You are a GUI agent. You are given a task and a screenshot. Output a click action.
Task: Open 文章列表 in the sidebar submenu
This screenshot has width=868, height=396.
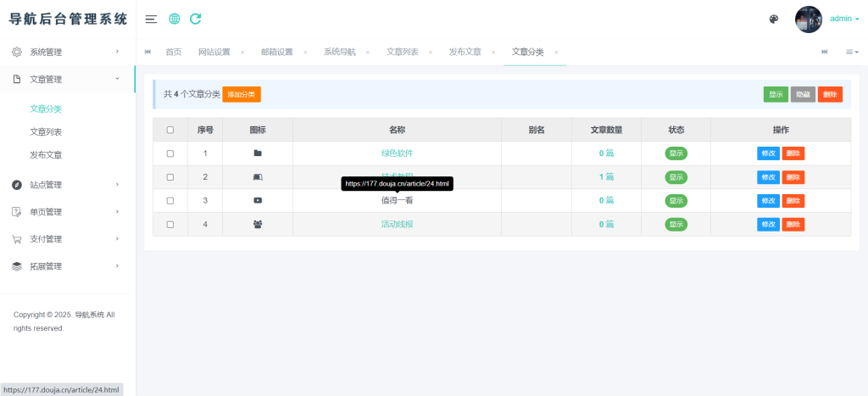click(46, 132)
